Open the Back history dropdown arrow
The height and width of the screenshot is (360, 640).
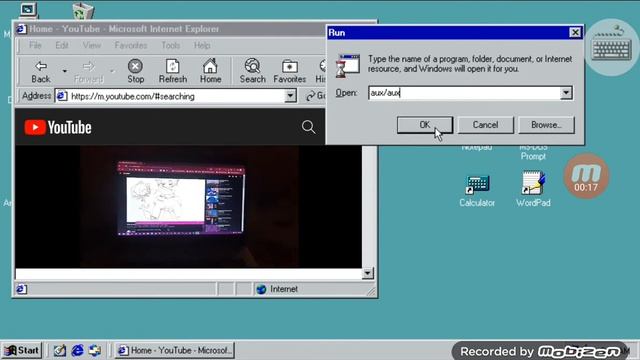pos(64,71)
